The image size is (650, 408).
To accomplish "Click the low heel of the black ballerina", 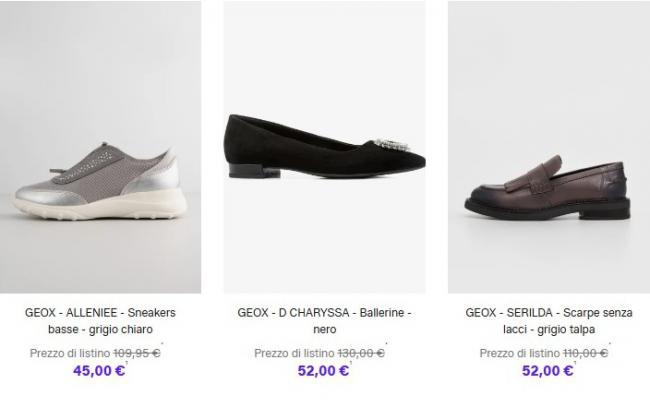I will pos(244,170).
